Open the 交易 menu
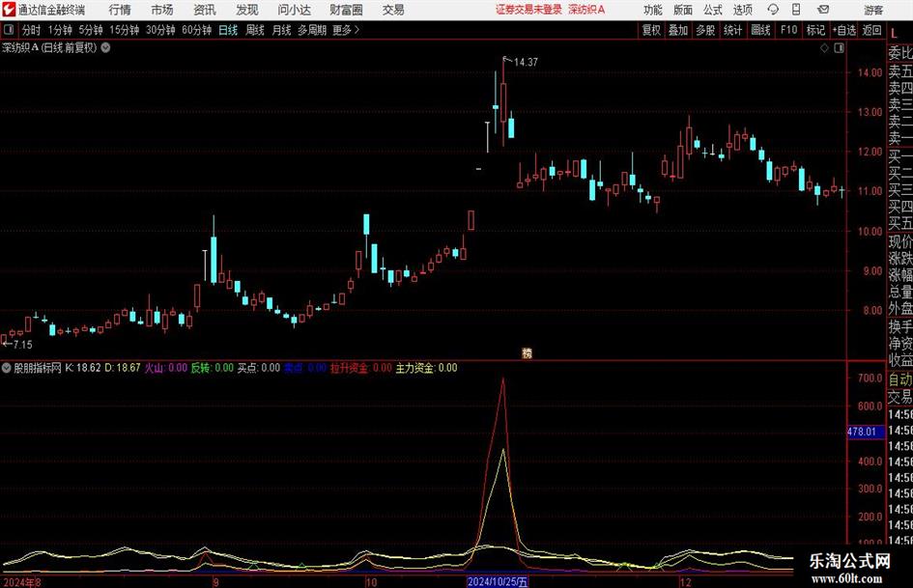The height and width of the screenshot is (588, 913). click(x=393, y=10)
